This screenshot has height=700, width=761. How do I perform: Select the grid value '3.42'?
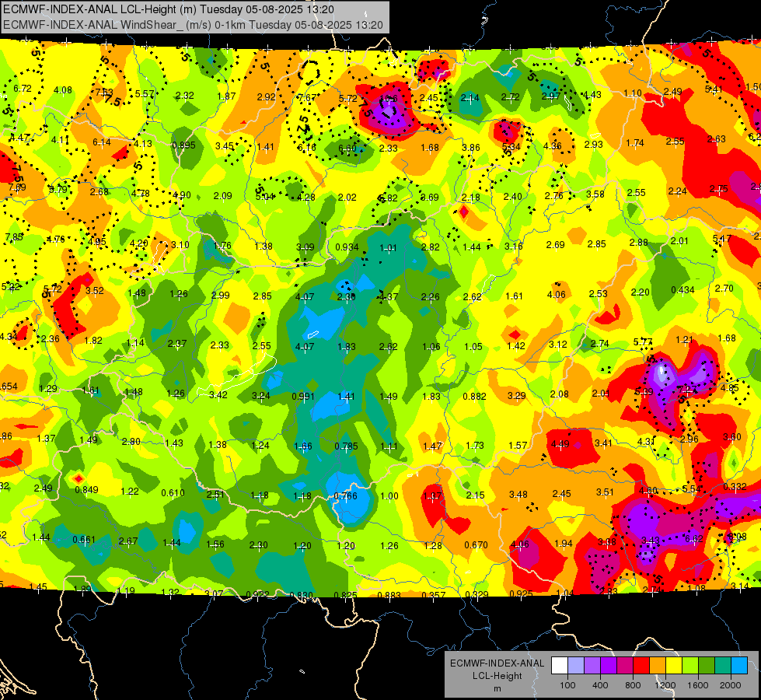(x=218, y=394)
